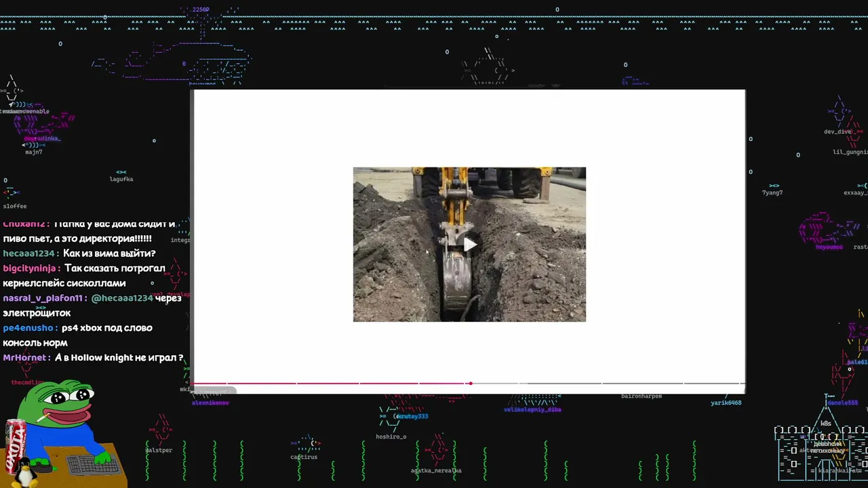Click the red soda can image

(x=15, y=445)
